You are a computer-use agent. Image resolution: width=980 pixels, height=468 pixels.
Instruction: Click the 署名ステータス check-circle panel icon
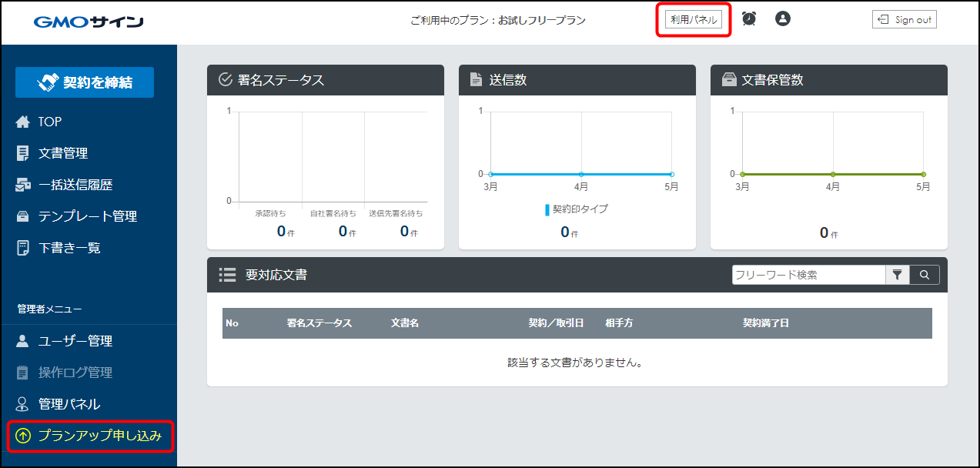pos(224,79)
